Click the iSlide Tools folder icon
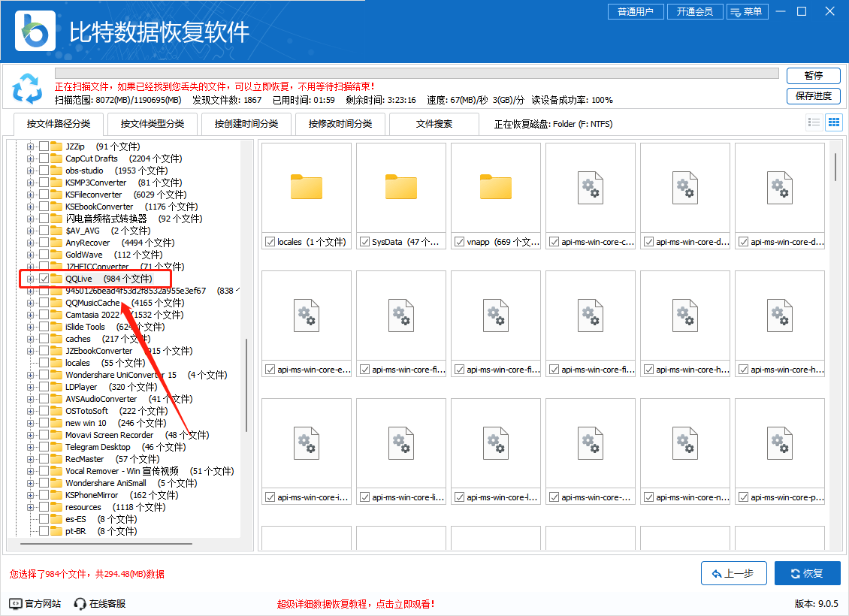The height and width of the screenshot is (616, 849). tap(56, 327)
